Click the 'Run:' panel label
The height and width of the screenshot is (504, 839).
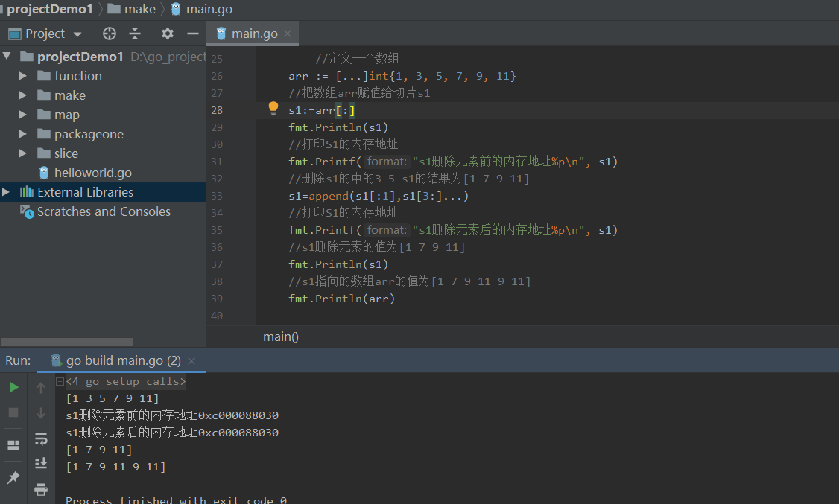[x=18, y=361]
